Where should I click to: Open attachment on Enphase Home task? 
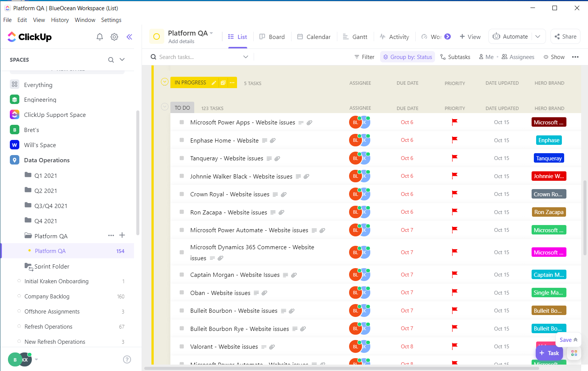click(x=273, y=140)
